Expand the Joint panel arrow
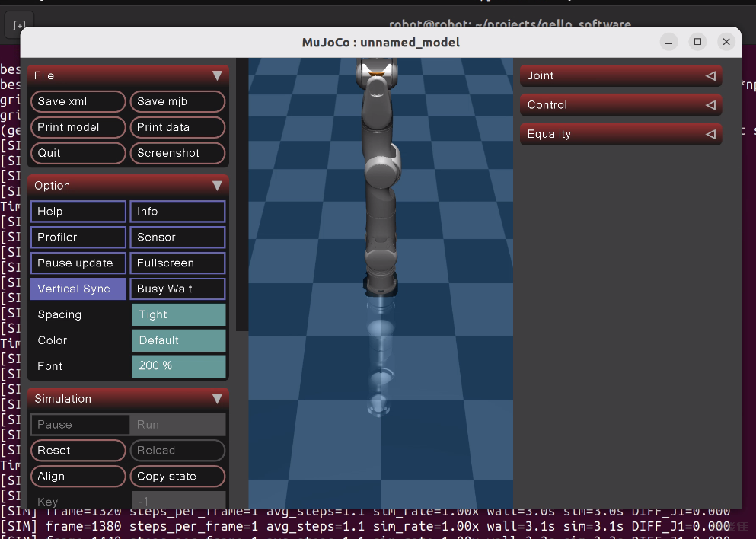Viewport: 756px width, 539px height. click(x=710, y=76)
